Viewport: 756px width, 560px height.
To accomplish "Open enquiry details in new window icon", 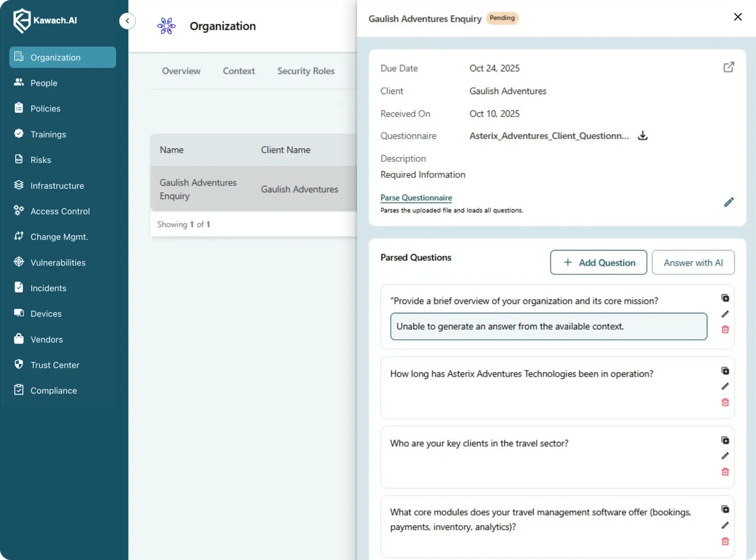I will 729,67.
